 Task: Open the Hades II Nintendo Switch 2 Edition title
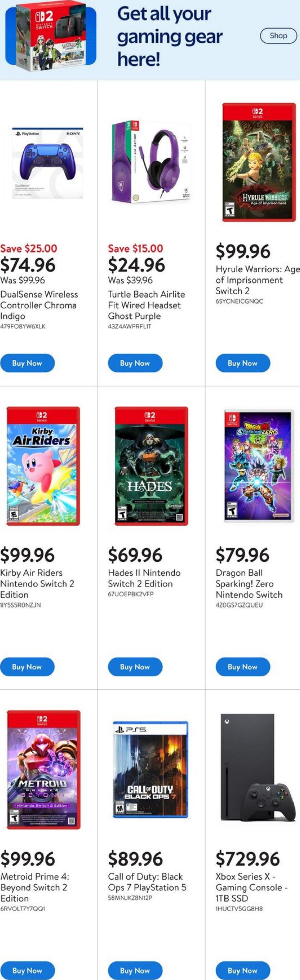(144, 578)
